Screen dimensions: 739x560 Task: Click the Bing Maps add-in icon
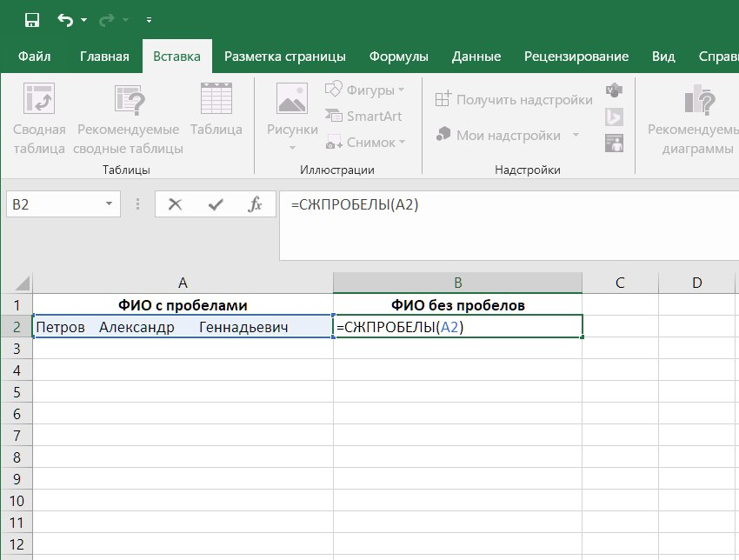tap(614, 117)
